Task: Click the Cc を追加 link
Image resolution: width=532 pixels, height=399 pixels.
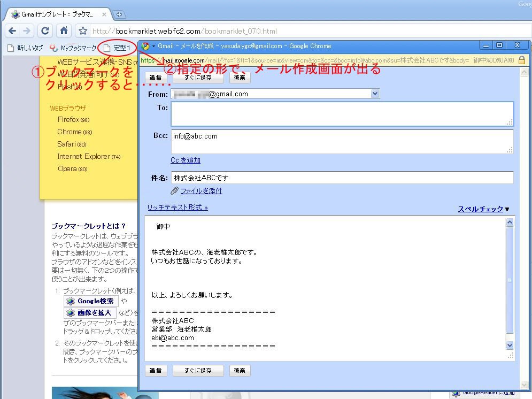Action: (x=186, y=160)
